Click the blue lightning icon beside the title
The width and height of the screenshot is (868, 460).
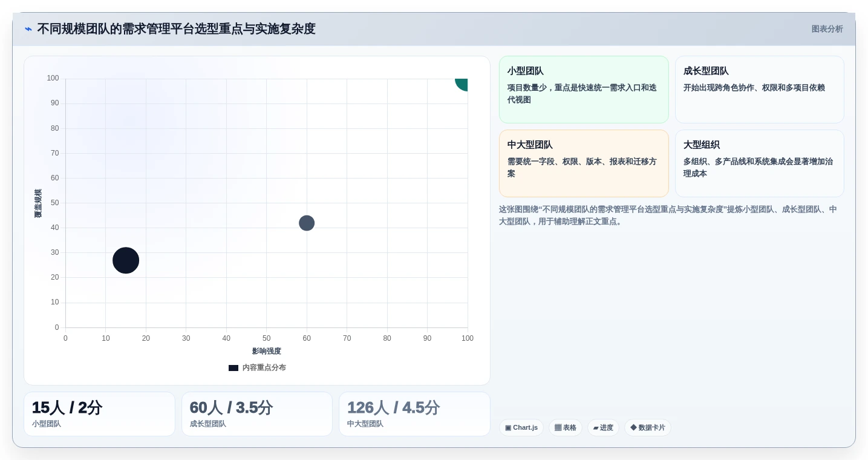(28, 29)
